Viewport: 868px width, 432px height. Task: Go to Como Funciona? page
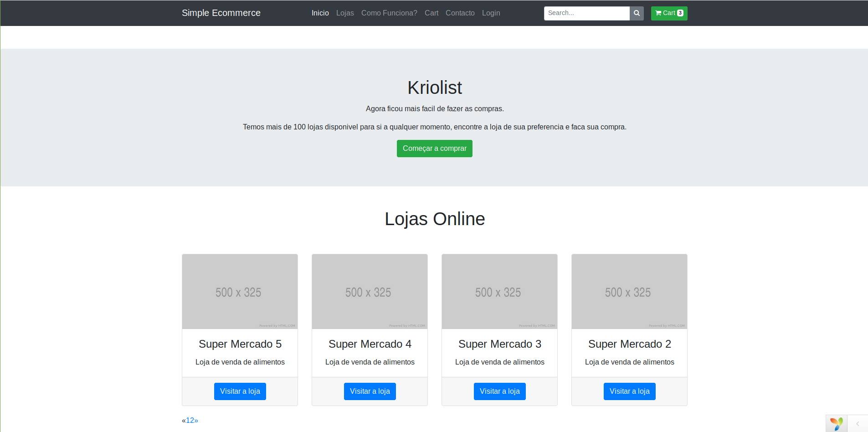tap(389, 13)
